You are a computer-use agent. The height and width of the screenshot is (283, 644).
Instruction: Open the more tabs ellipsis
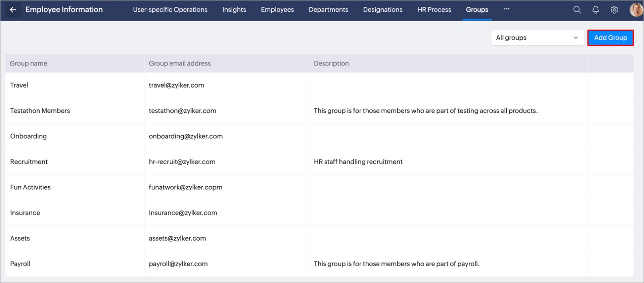click(507, 9)
